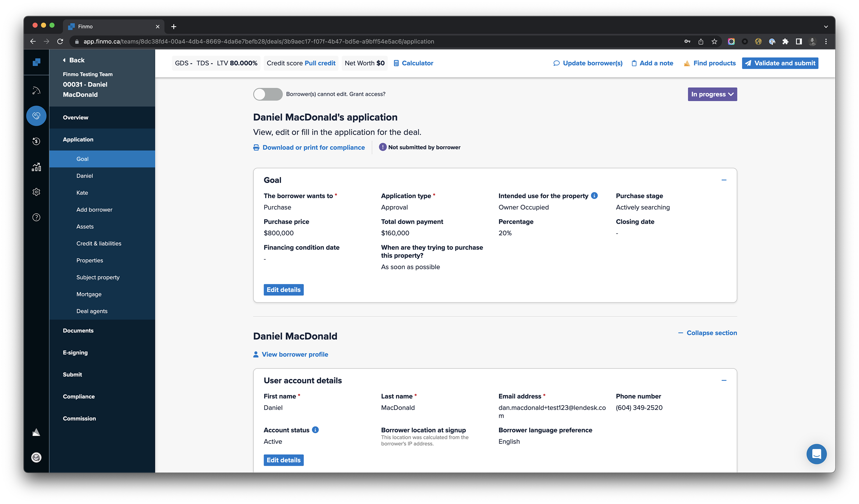The width and height of the screenshot is (859, 504).
Task: Click info icon beside Intended use for property
Action: tap(594, 196)
